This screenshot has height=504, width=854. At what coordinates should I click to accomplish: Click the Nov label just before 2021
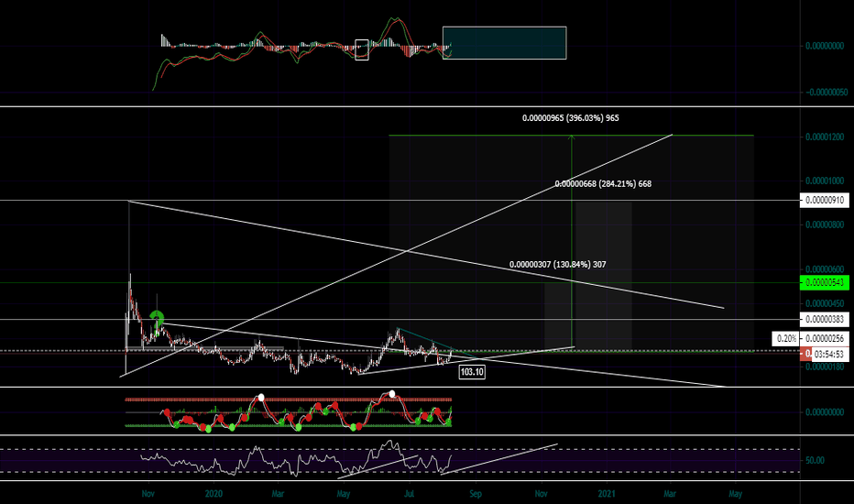coord(541,494)
